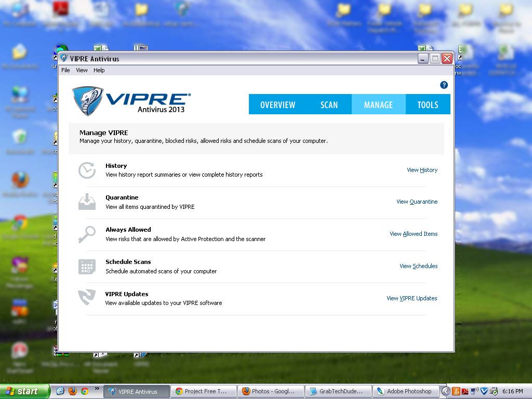
Task: Switch to the Tools tab
Action: click(428, 104)
